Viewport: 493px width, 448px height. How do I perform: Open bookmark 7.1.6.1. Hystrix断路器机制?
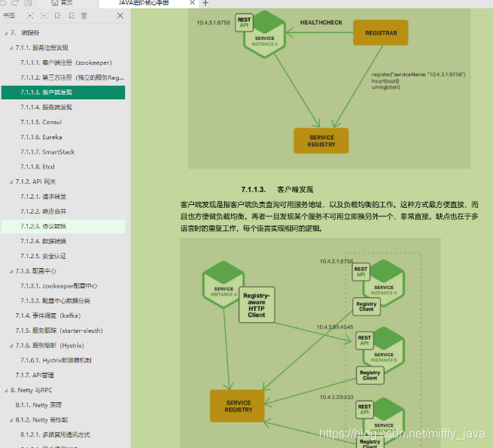coord(56,361)
